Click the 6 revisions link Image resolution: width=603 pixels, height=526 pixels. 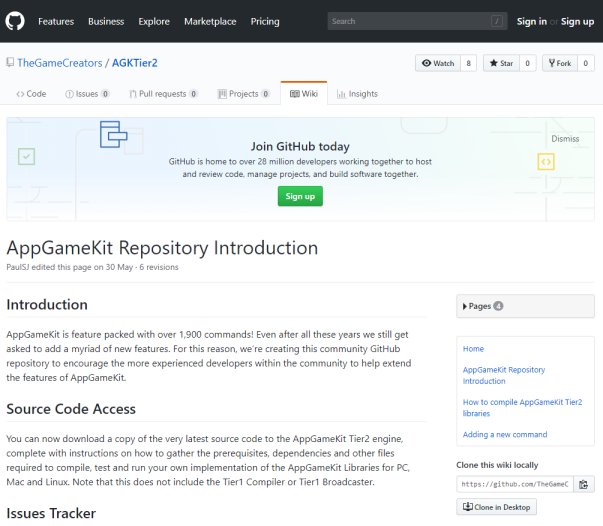159,267
